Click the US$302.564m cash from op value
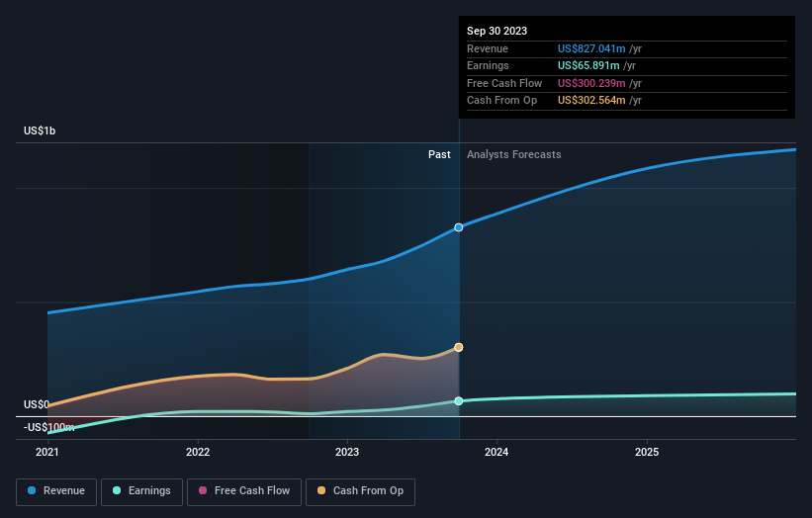812x518 pixels. [x=591, y=101]
